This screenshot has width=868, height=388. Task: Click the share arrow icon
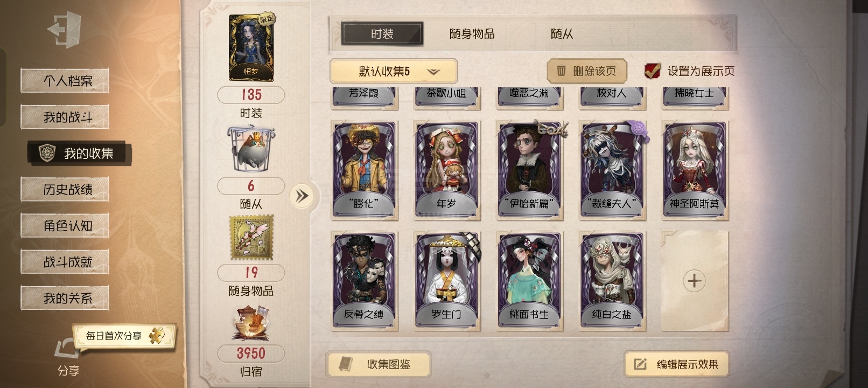[67, 350]
